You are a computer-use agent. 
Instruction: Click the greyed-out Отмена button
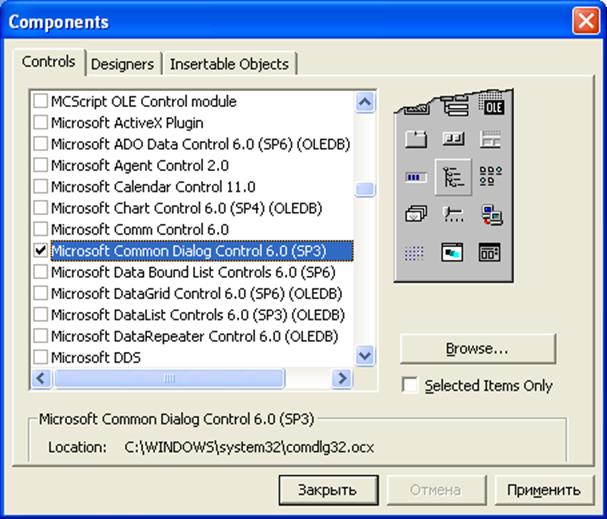436,490
